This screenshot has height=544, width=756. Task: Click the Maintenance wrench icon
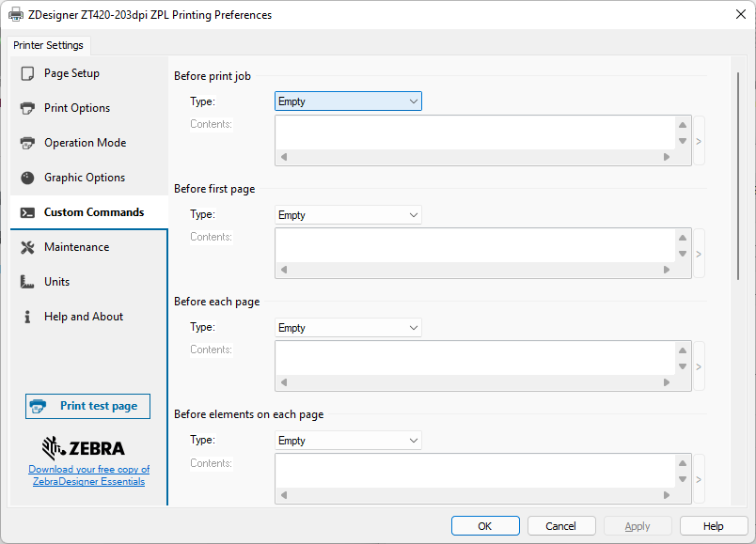[27, 247]
